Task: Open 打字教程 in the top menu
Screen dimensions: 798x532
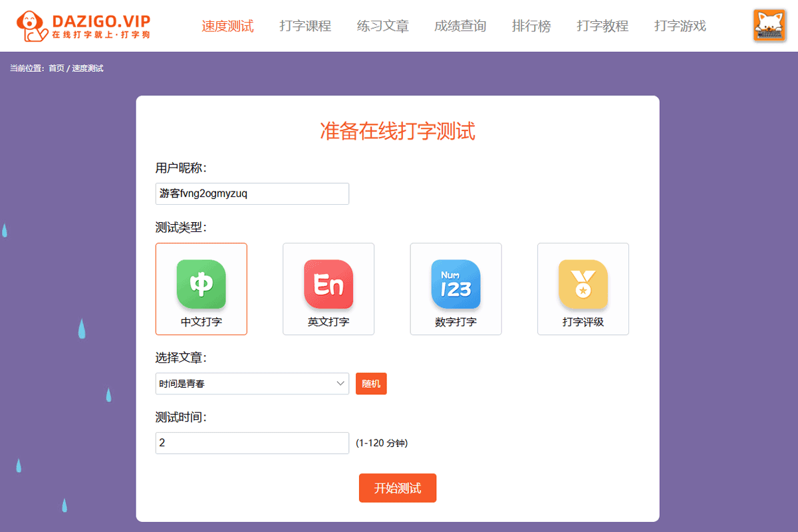Action: tap(602, 26)
